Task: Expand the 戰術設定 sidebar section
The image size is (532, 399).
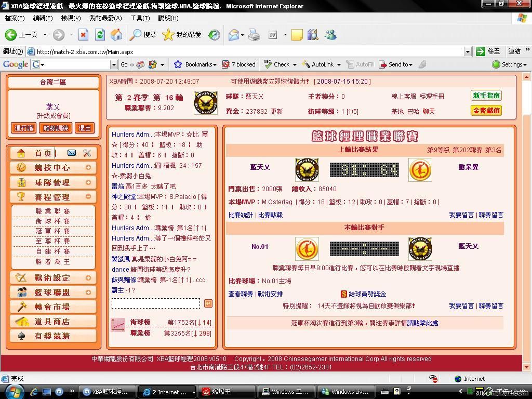Action: [x=88, y=277]
